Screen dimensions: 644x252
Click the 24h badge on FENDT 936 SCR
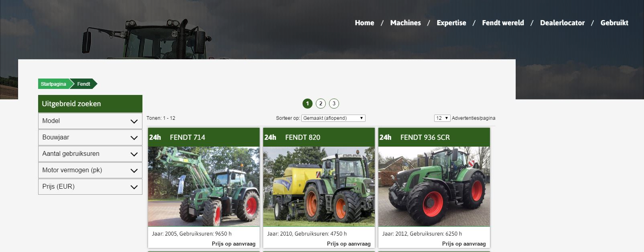(385, 137)
